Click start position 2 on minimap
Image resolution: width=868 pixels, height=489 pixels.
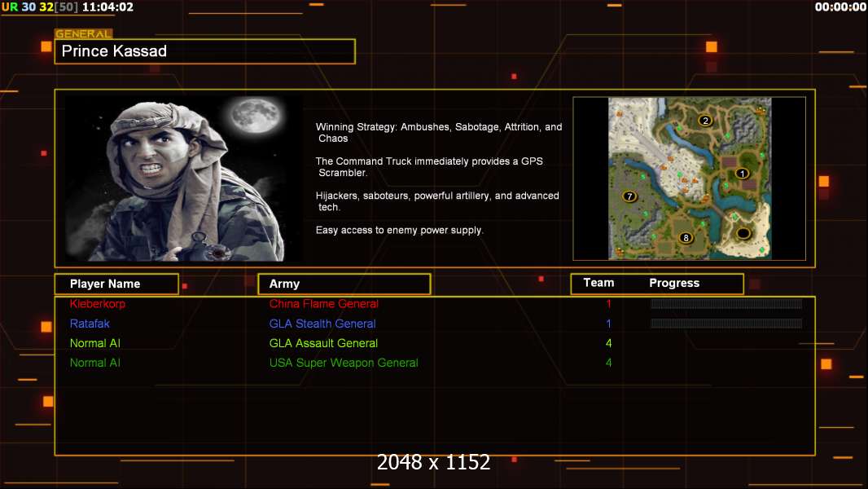705,121
